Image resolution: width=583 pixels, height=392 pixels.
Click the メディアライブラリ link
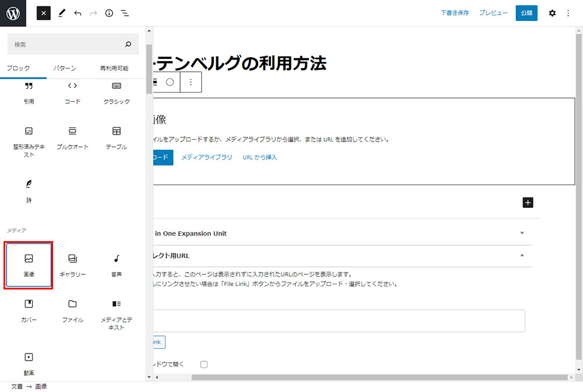206,157
